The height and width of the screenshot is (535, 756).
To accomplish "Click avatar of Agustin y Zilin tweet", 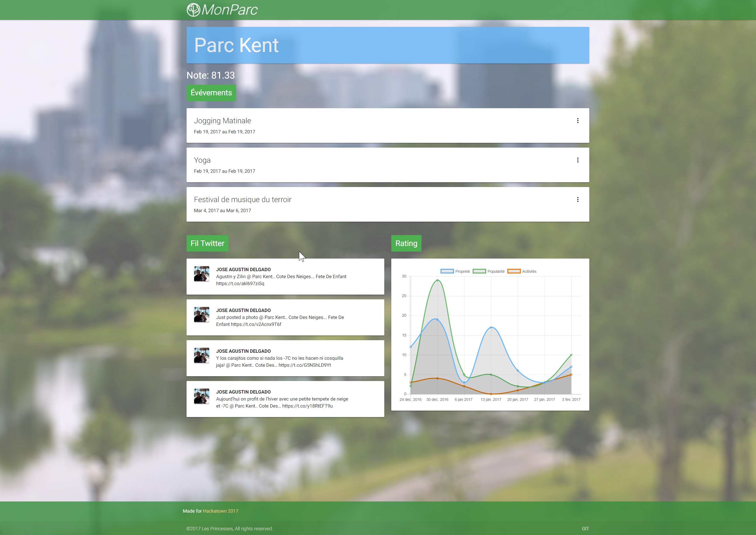I will coord(201,274).
